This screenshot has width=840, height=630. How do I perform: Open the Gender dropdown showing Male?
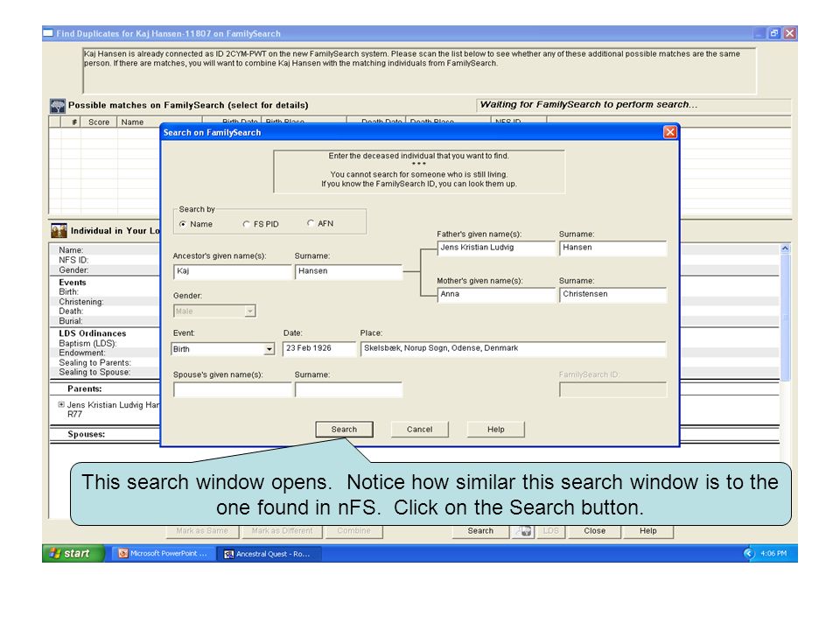click(x=215, y=311)
